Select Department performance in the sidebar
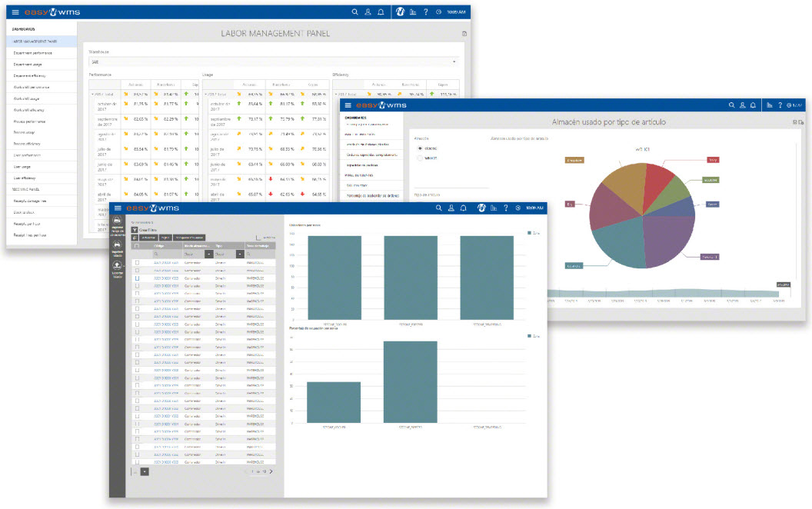 click(x=33, y=53)
